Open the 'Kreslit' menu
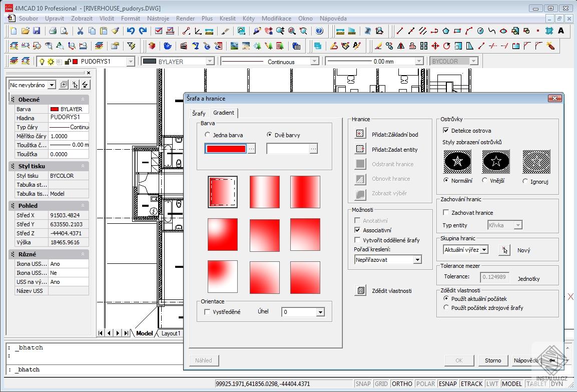Image resolution: width=577 pixels, height=392 pixels. pos(228,19)
